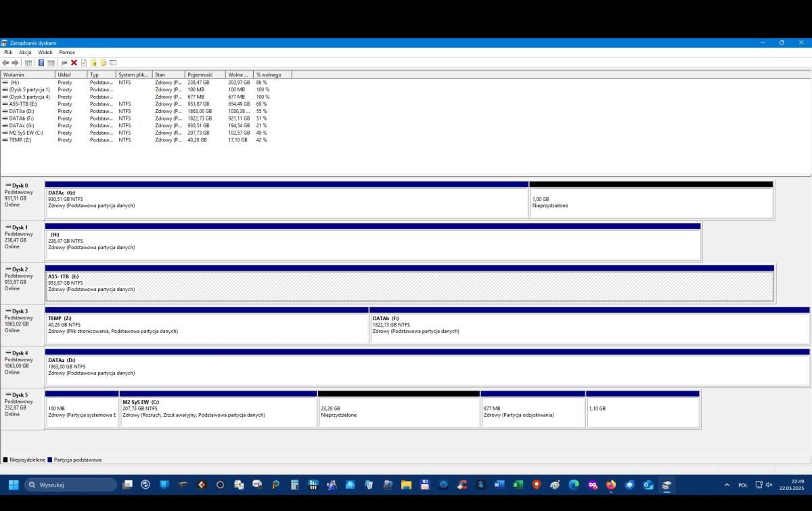Open the Windows Start menu
Screen dimensions: 812x511
click(x=13, y=485)
